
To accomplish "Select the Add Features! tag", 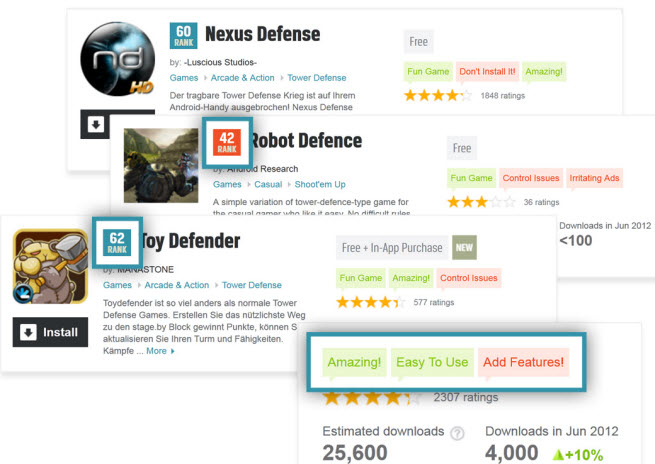I will [x=523, y=362].
